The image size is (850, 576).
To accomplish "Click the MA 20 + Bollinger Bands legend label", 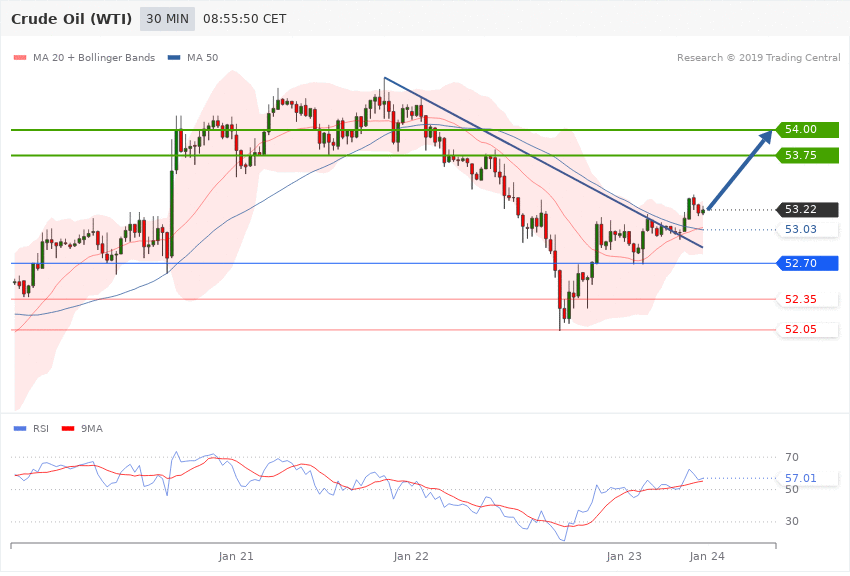I will 94,57.
